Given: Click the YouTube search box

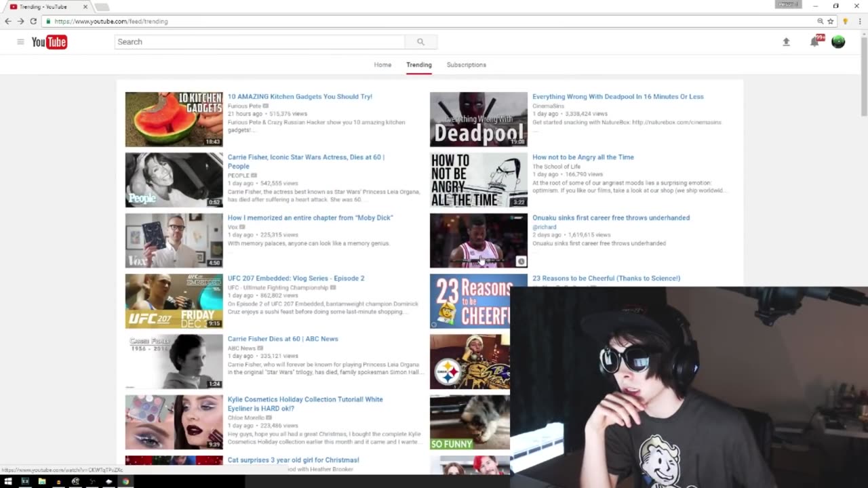Looking at the screenshot, I should (260, 42).
